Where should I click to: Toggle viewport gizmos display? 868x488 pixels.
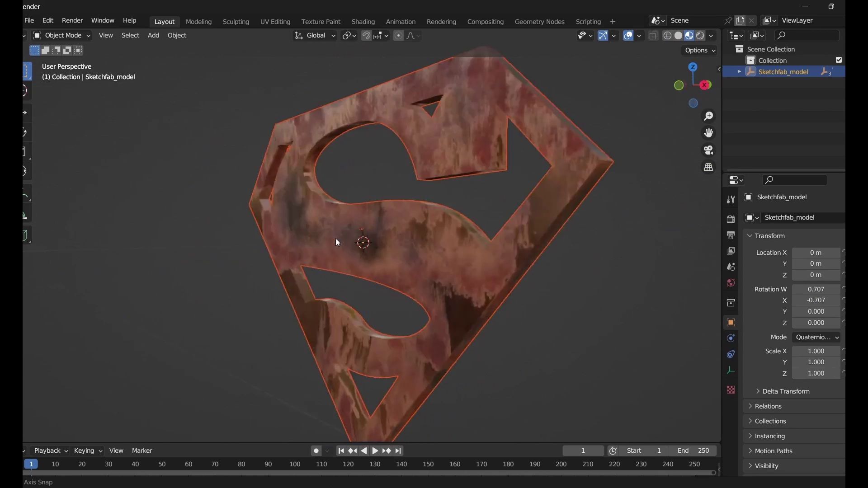[603, 36]
